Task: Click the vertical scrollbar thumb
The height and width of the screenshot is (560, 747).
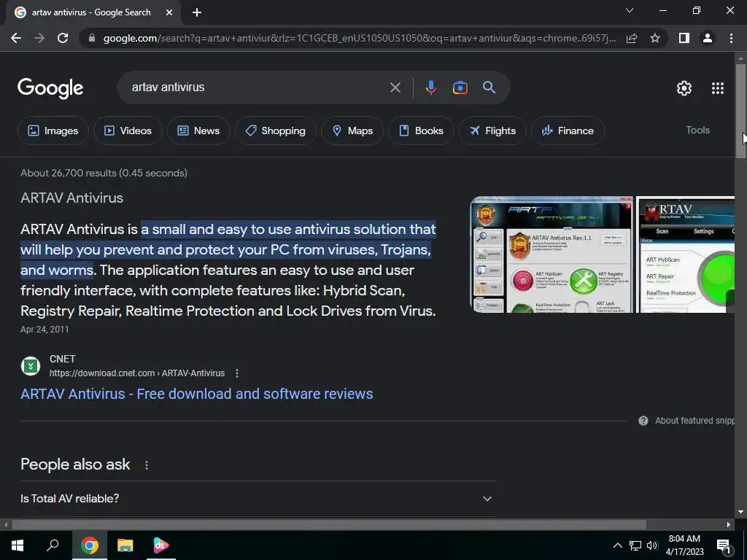Action: pos(740,111)
